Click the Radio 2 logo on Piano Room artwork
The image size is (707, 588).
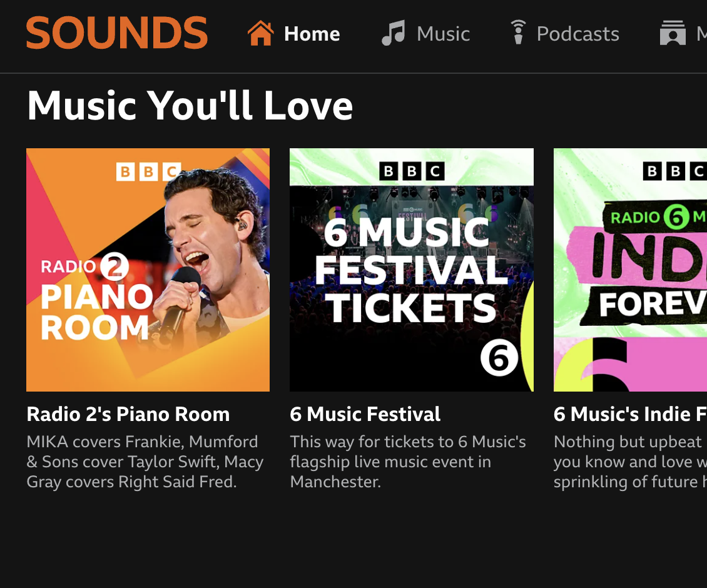coord(84,268)
